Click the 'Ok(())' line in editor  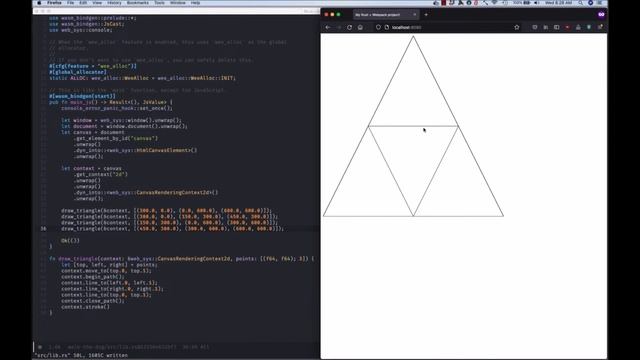70,241
